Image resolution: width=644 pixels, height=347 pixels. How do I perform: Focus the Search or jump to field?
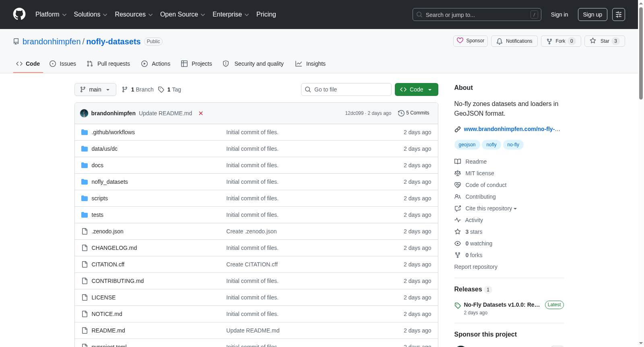click(477, 15)
